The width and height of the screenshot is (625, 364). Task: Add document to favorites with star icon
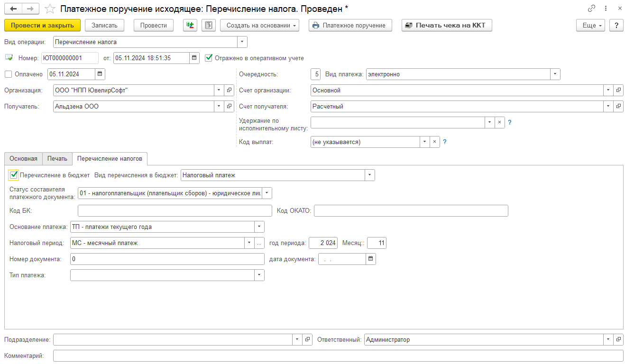tap(50, 9)
